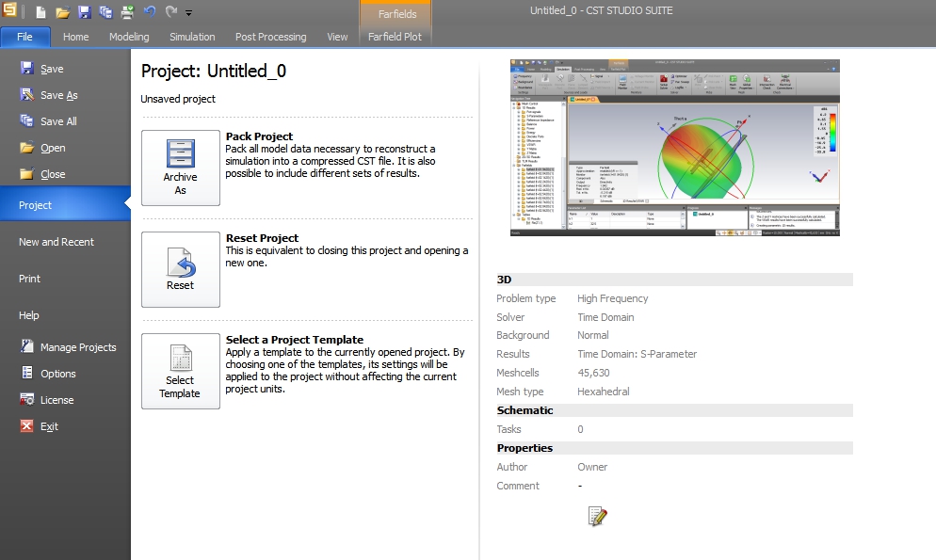Switch to the View ribbon tab

point(337,37)
